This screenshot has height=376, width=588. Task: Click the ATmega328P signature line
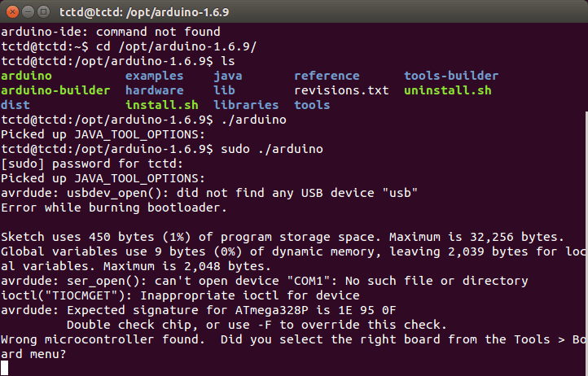click(x=199, y=310)
